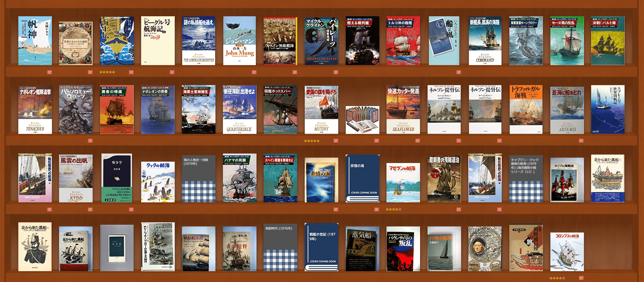The width and height of the screenshot is (644, 282).
Task: Open note icon under バーソロミュー・ロバーツ
Action: pyautogui.click(x=90, y=141)
